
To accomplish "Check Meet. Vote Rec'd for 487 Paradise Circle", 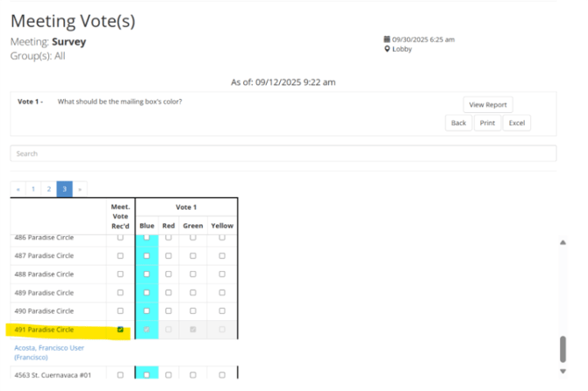I will 120,256.
